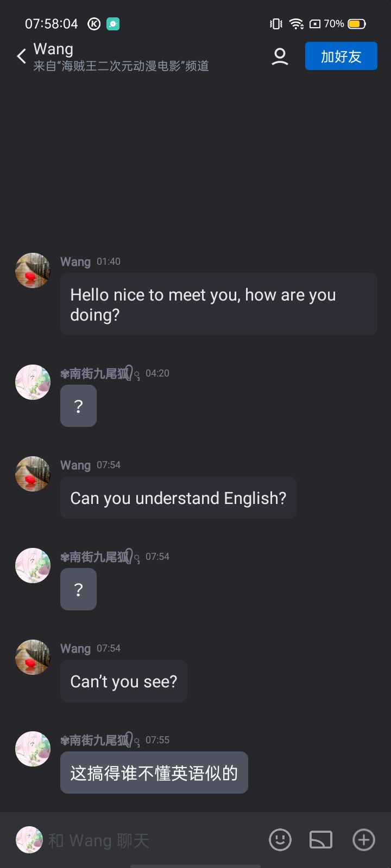The height and width of the screenshot is (868, 391).
Task: Tap the Wang username above "Can't you see?"
Action: [75, 648]
